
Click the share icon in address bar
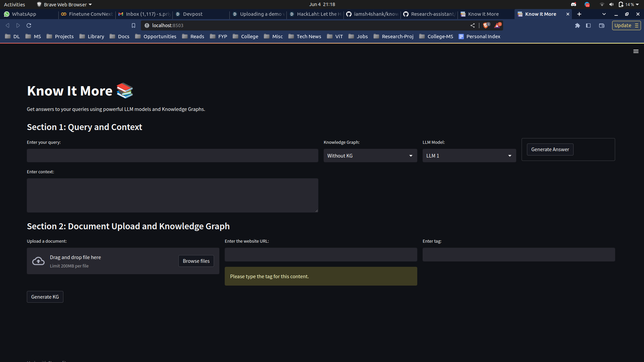click(473, 25)
